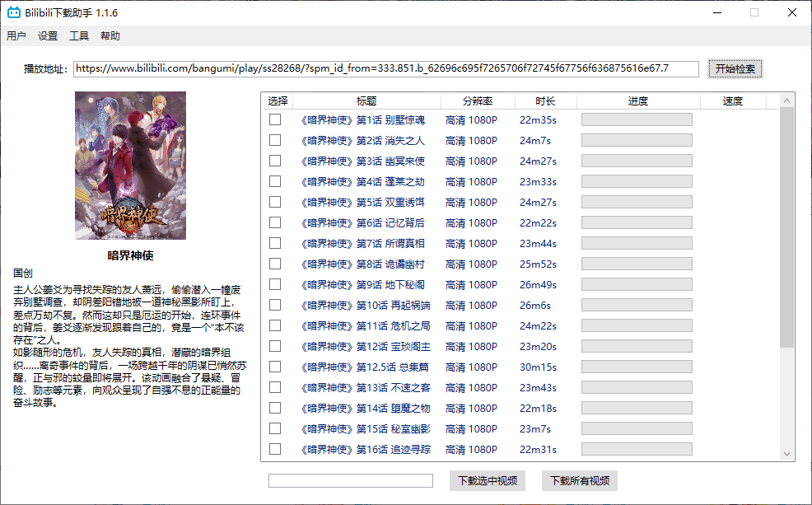Click the empty text field beside 下载选中视频
This screenshot has width=812, height=505.
(351, 480)
